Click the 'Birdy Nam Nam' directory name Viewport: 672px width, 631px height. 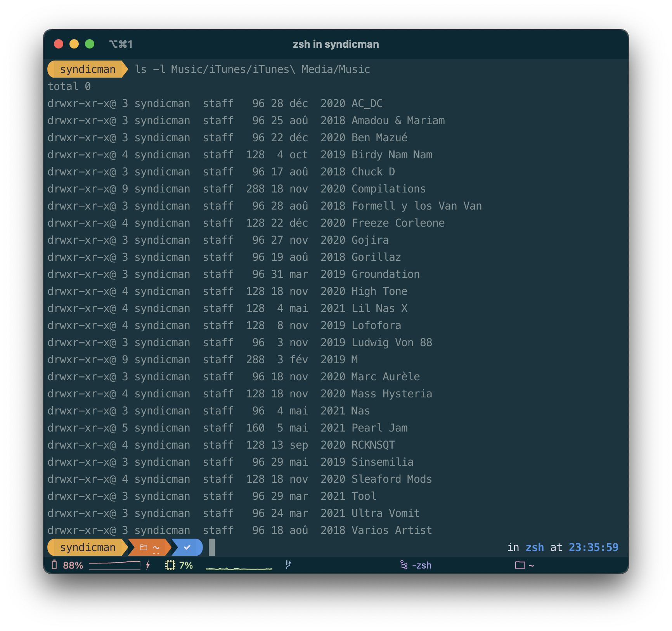(392, 154)
